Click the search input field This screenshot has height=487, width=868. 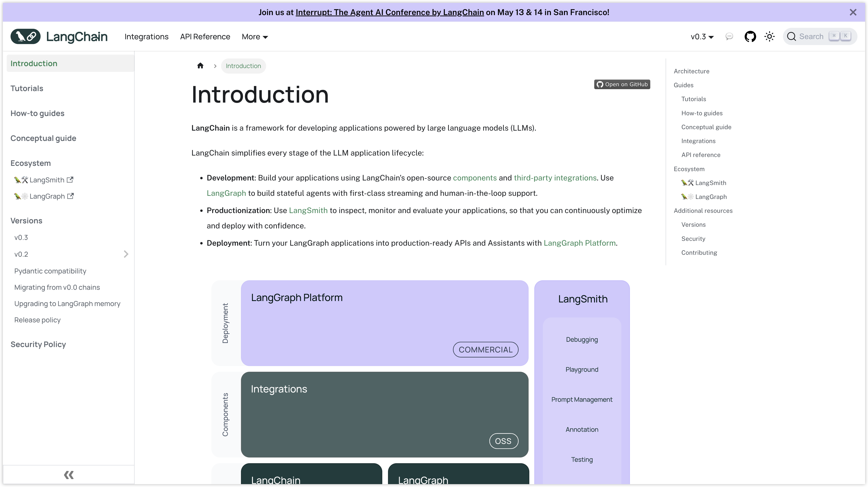[x=820, y=36]
